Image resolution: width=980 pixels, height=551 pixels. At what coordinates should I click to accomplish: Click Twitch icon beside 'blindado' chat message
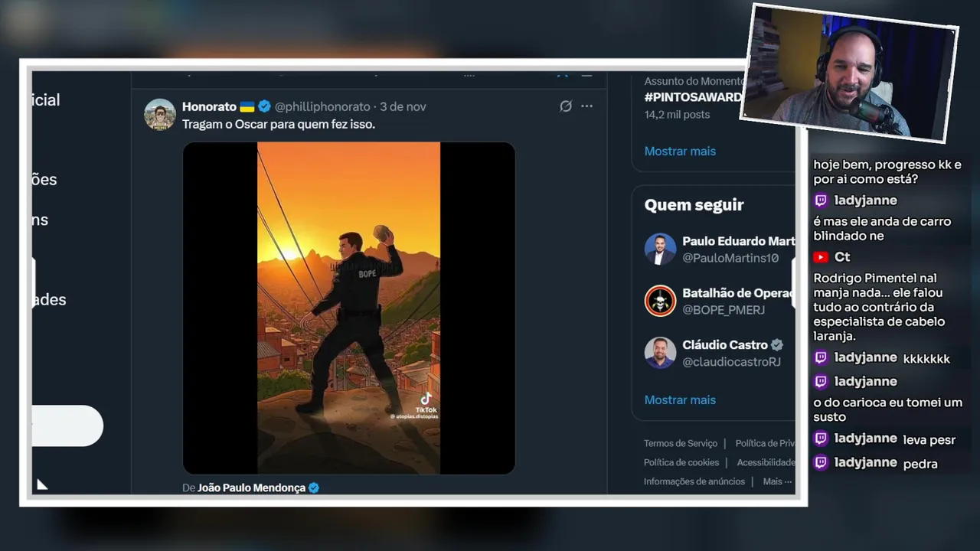821,201
